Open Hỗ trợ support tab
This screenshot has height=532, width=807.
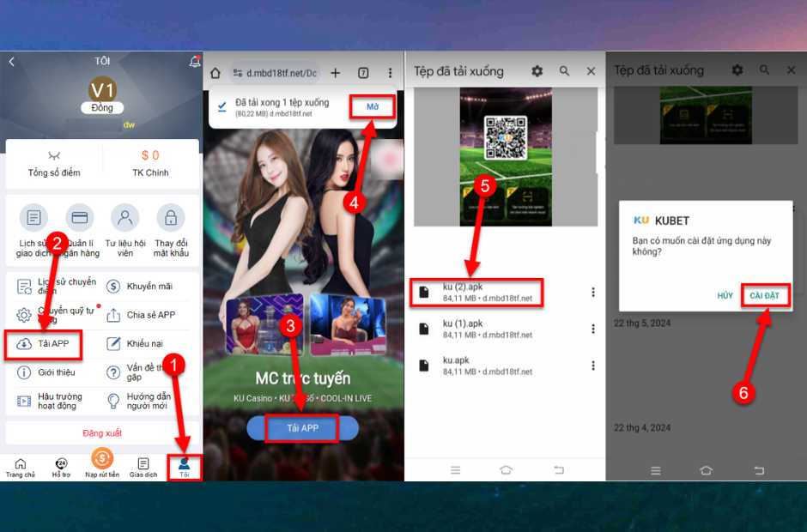[61, 468]
